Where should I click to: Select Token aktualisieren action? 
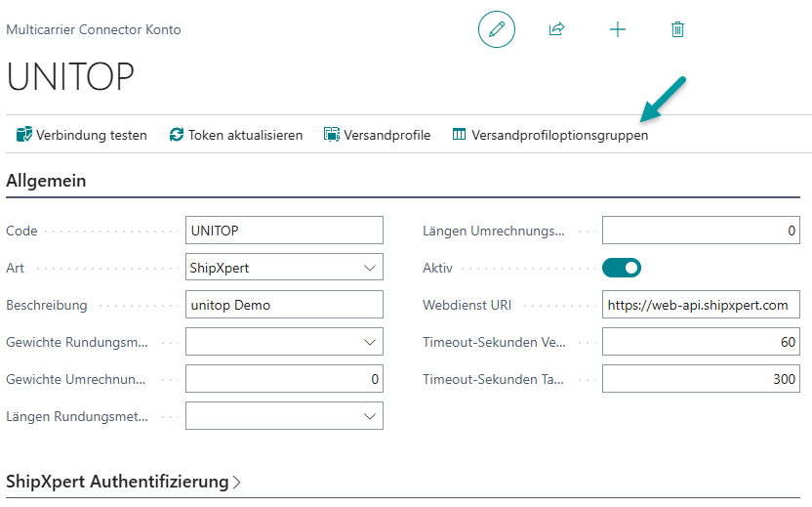(236, 135)
